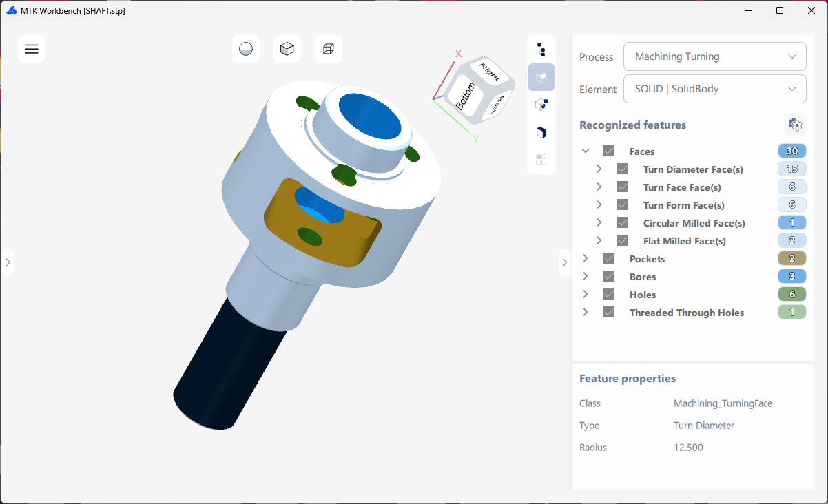The image size is (828, 504).
Task: Switch to wireframe cube projection icon
Action: (x=329, y=49)
